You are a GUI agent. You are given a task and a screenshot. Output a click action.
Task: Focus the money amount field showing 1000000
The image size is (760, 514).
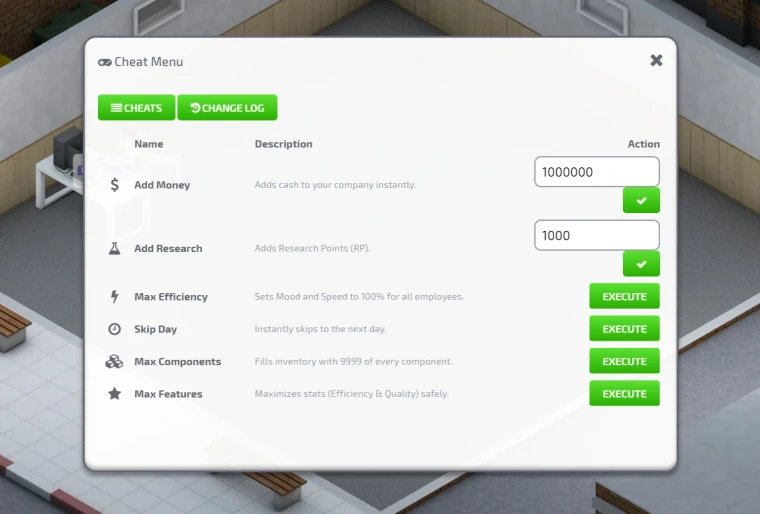pyautogui.click(x=597, y=172)
